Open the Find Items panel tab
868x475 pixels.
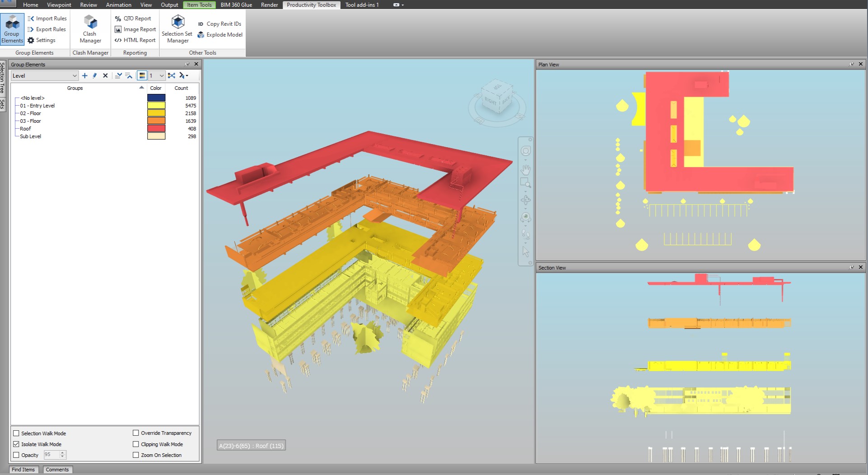pyautogui.click(x=23, y=470)
